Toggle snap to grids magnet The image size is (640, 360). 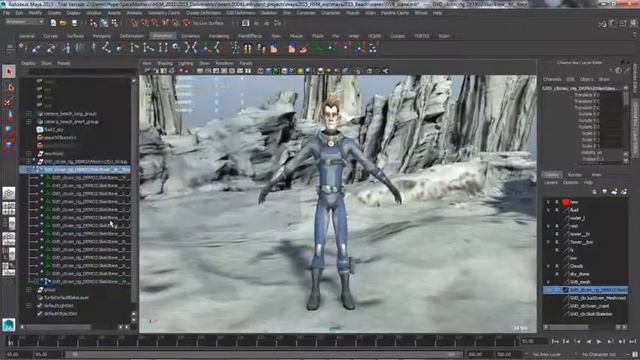(x=133, y=23)
